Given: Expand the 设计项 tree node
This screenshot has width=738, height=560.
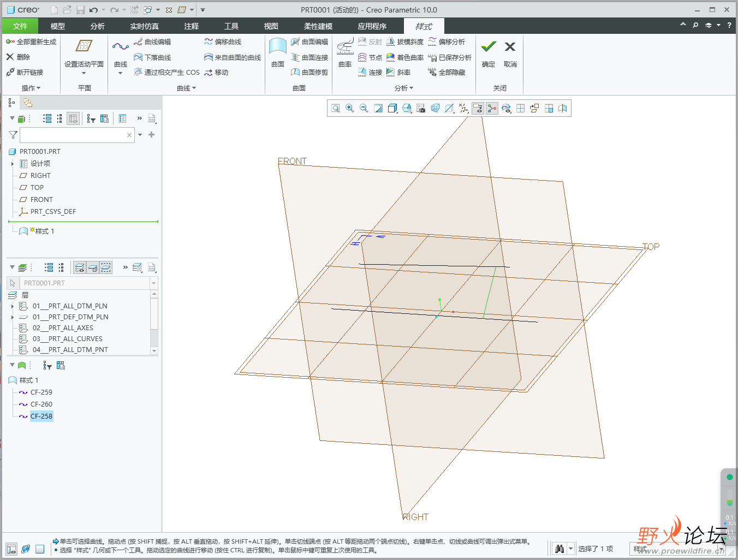Looking at the screenshot, I should (x=13, y=164).
